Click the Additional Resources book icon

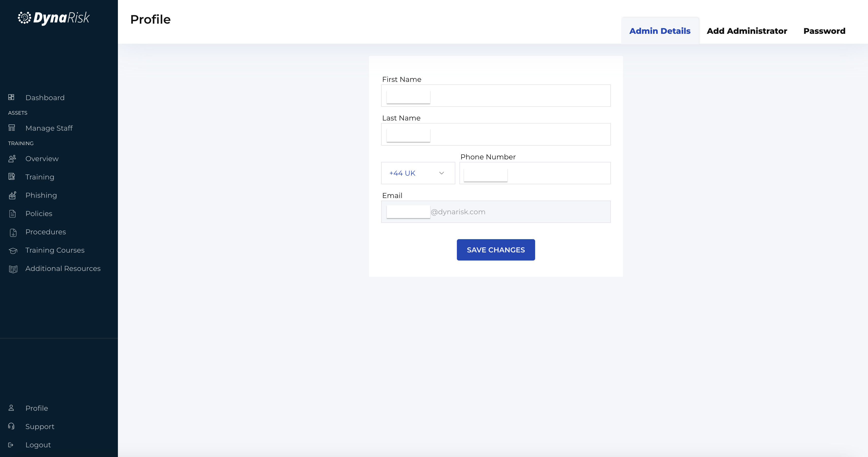pyautogui.click(x=13, y=269)
